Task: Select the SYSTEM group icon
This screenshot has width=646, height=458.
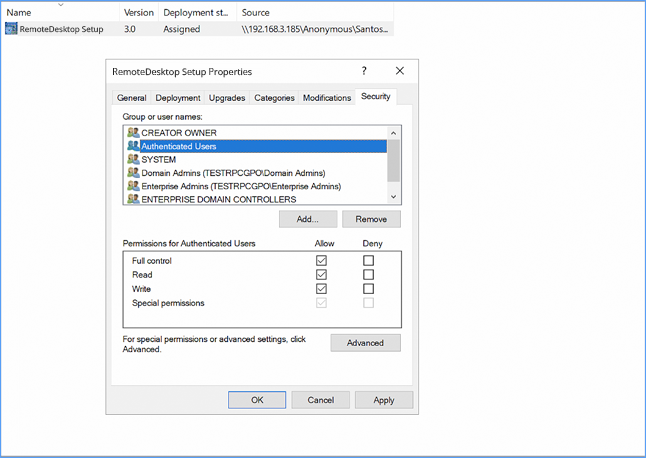Action: (x=133, y=159)
